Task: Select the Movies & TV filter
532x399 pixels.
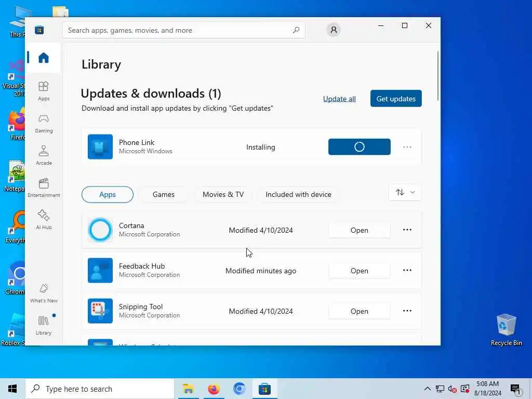Action: pyautogui.click(x=223, y=194)
